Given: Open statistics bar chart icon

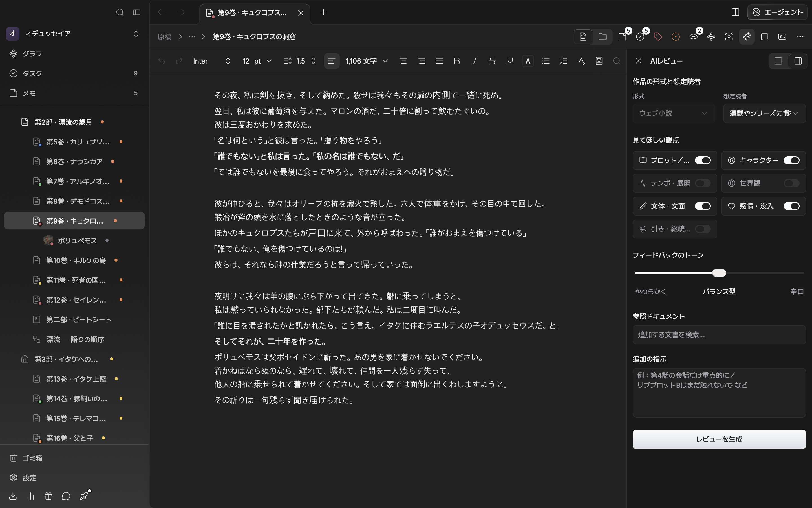Looking at the screenshot, I should [30, 496].
